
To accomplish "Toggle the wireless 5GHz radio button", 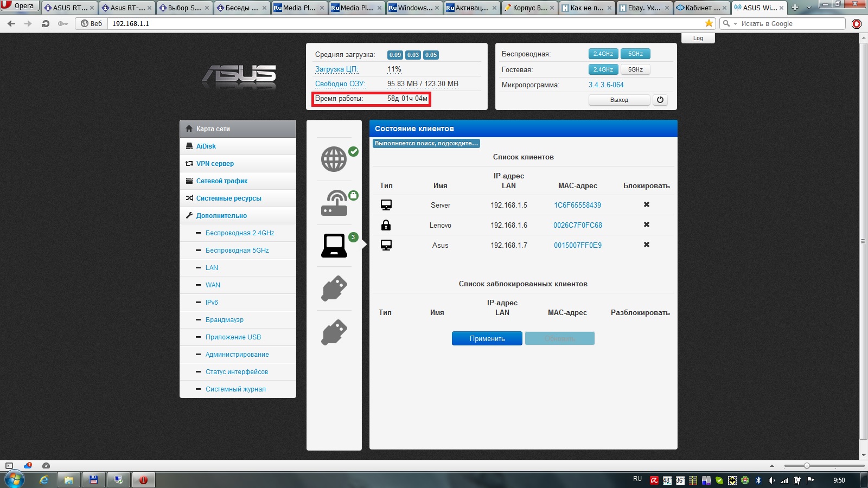I will [635, 54].
